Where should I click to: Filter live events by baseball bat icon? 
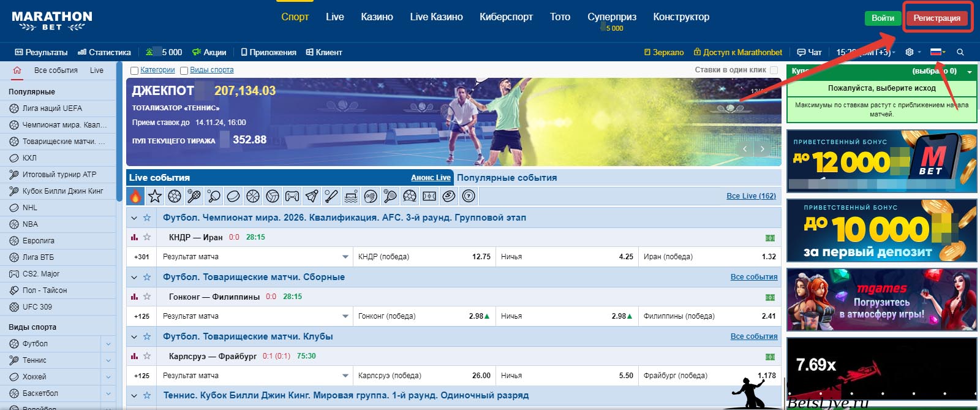[331, 196]
